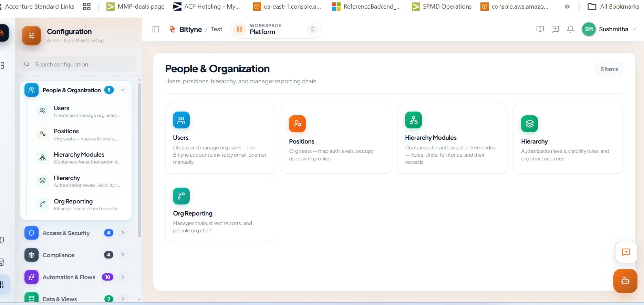Open the Users card title

point(180,138)
